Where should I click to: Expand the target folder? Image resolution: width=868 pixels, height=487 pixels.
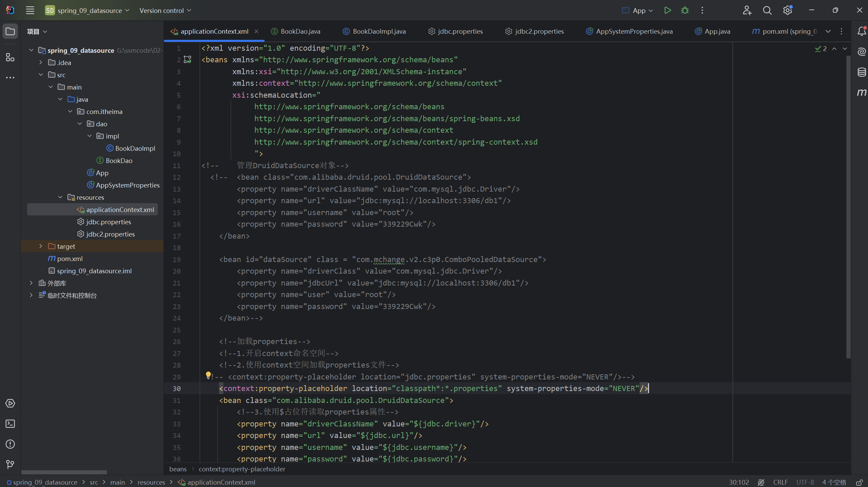tap(41, 246)
